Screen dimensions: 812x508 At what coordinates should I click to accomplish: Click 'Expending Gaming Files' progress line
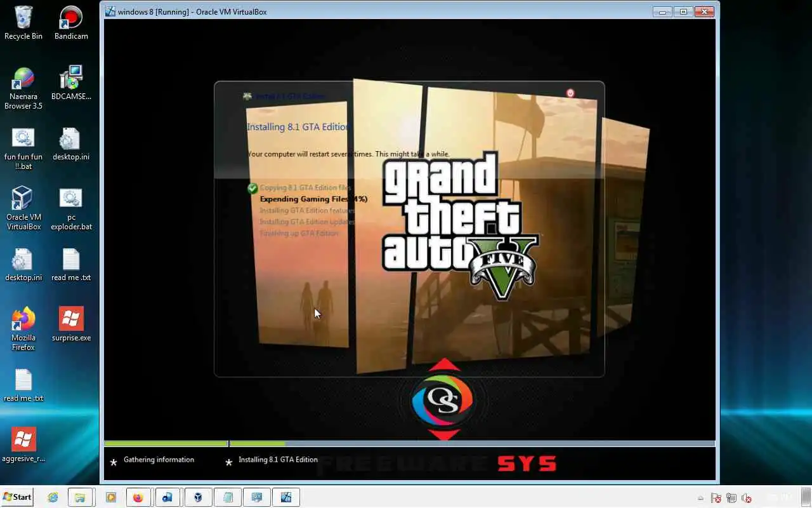313,199
